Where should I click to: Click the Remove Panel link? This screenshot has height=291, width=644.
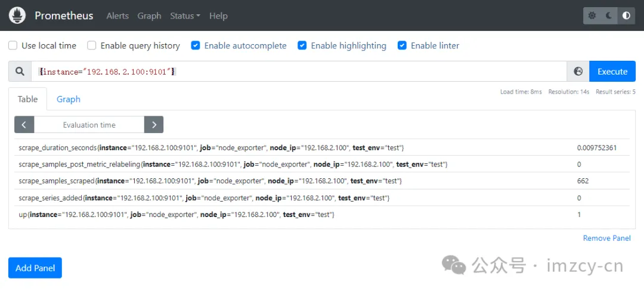point(606,238)
